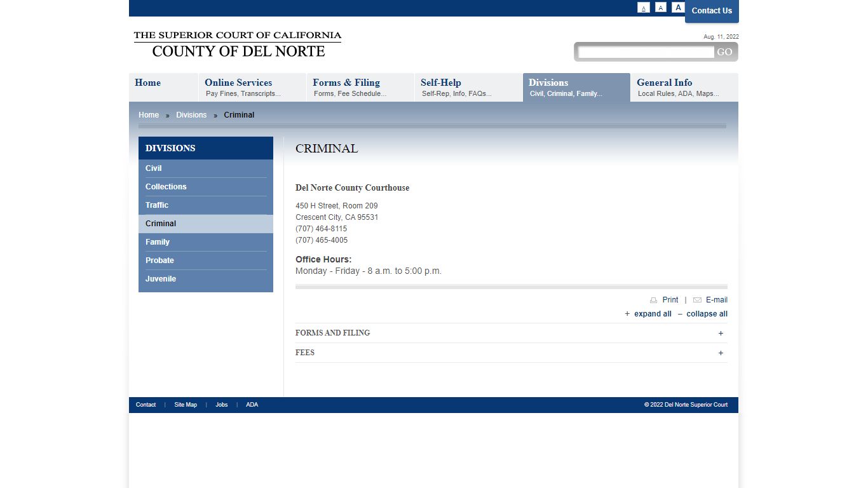The image size is (868, 488).
Task: Open Family in Divisions sidebar
Action: 206,242
